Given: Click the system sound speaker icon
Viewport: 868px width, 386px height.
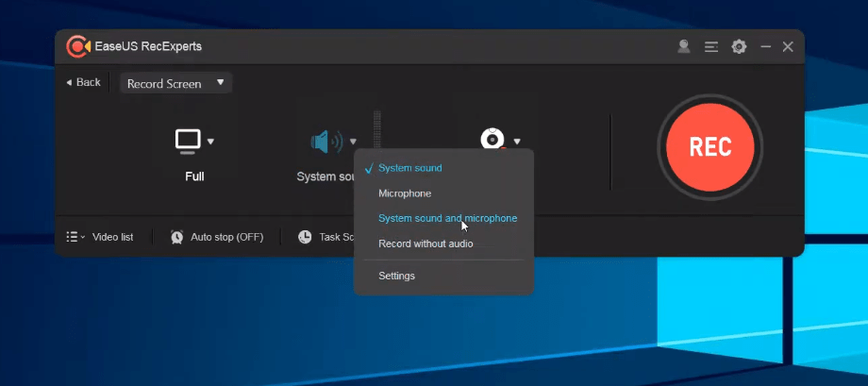Looking at the screenshot, I should point(326,142).
